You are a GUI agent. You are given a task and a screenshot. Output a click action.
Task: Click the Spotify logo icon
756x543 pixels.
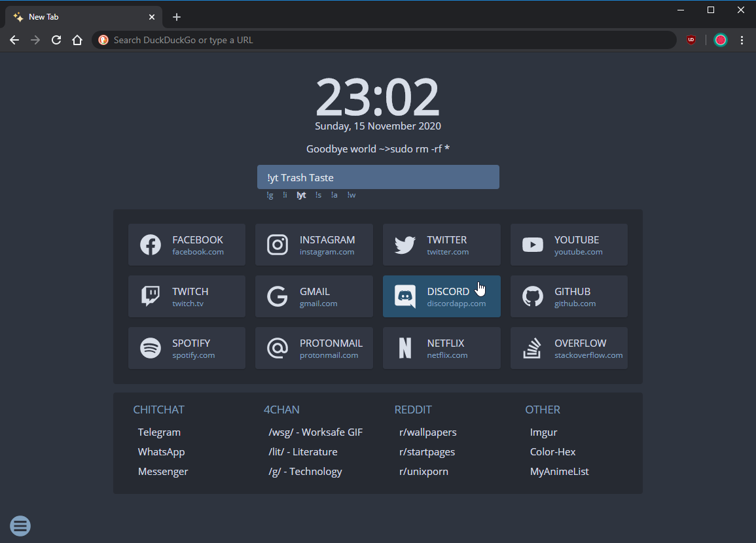(151, 348)
